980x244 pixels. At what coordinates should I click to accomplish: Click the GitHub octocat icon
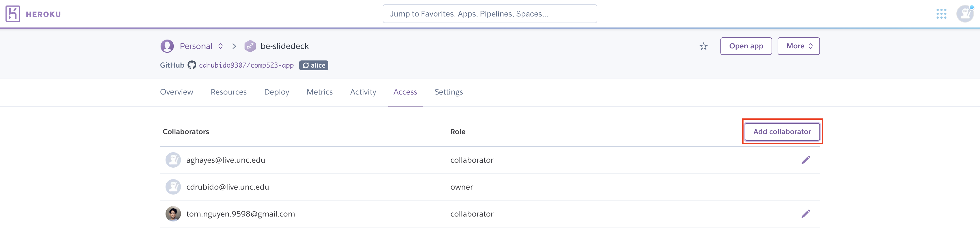(192, 65)
